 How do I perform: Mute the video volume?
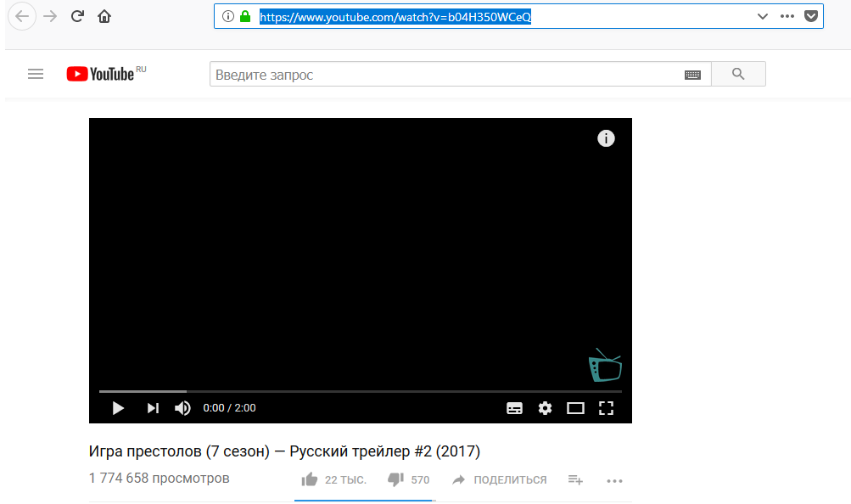click(182, 408)
